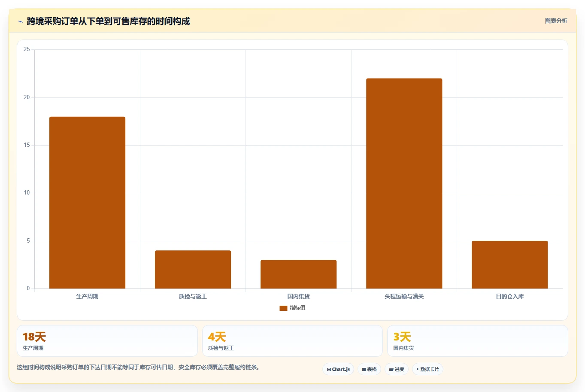This screenshot has width=585, height=392.
Task: Click the 国内集货 x-axis label
Action: [x=299, y=296]
